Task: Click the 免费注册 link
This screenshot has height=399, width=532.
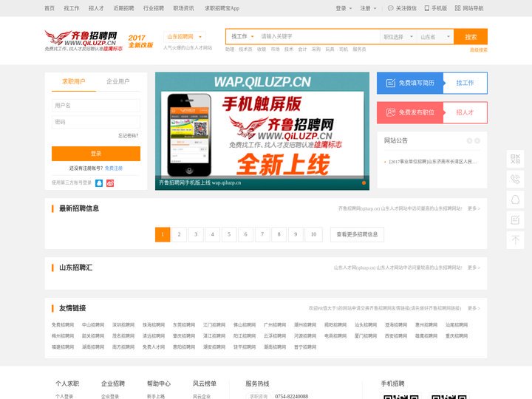Action: pos(114,168)
